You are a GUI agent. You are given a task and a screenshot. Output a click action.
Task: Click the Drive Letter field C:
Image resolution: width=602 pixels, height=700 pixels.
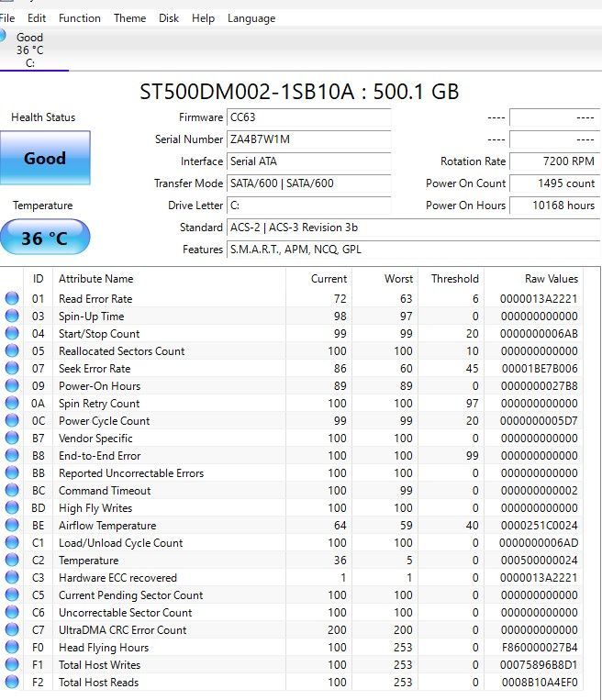pyautogui.click(x=309, y=206)
